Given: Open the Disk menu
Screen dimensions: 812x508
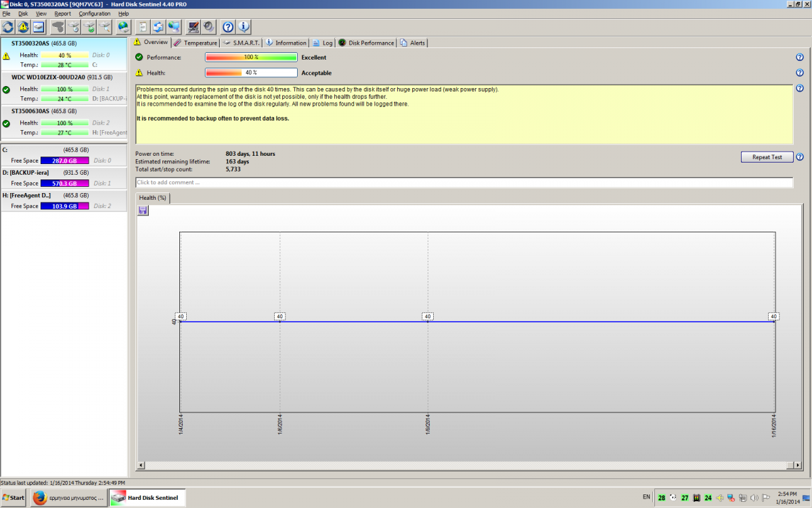Looking at the screenshot, I should tap(23, 14).
